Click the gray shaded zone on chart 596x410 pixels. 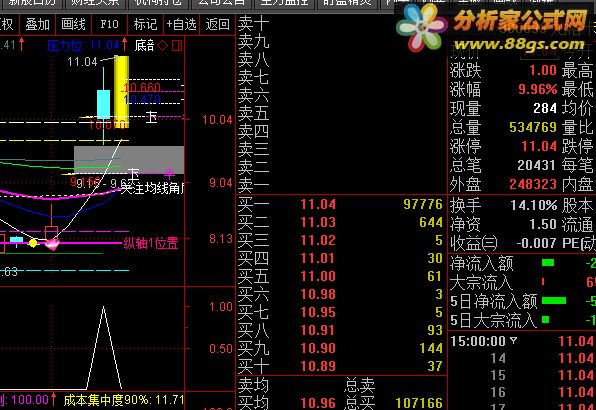click(x=129, y=160)
